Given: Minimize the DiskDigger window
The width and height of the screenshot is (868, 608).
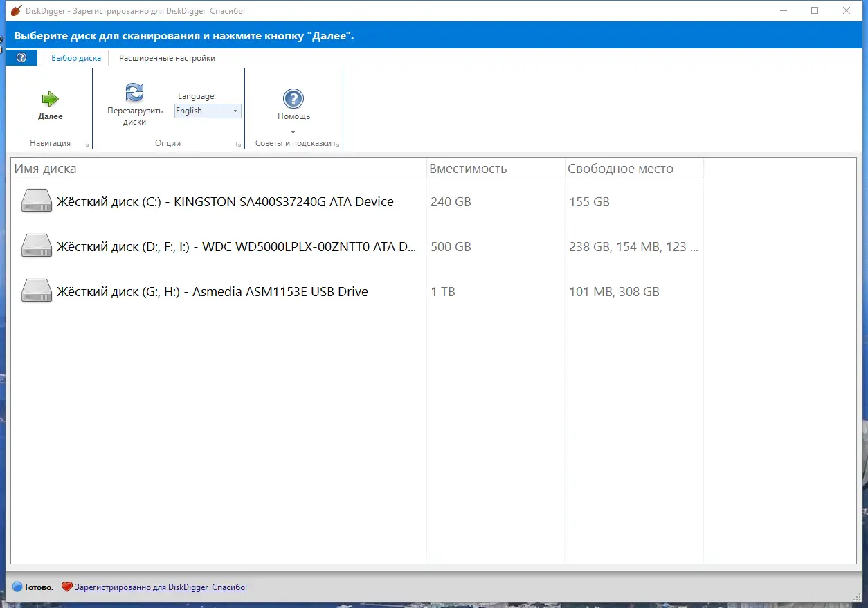Looking at the screenshot, I should point(783,10).
